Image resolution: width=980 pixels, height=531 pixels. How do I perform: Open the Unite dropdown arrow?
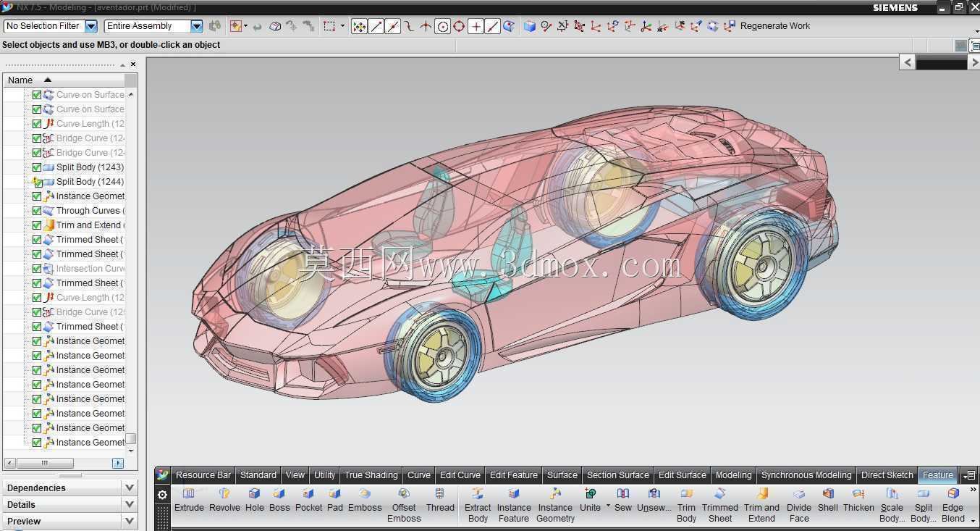[x=608, y=506]
